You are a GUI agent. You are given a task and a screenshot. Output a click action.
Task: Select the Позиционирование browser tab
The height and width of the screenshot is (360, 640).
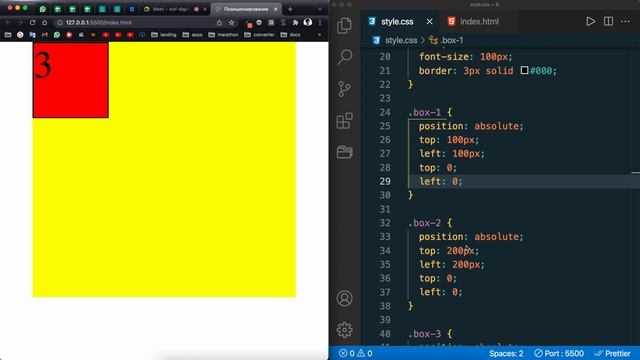246,9
